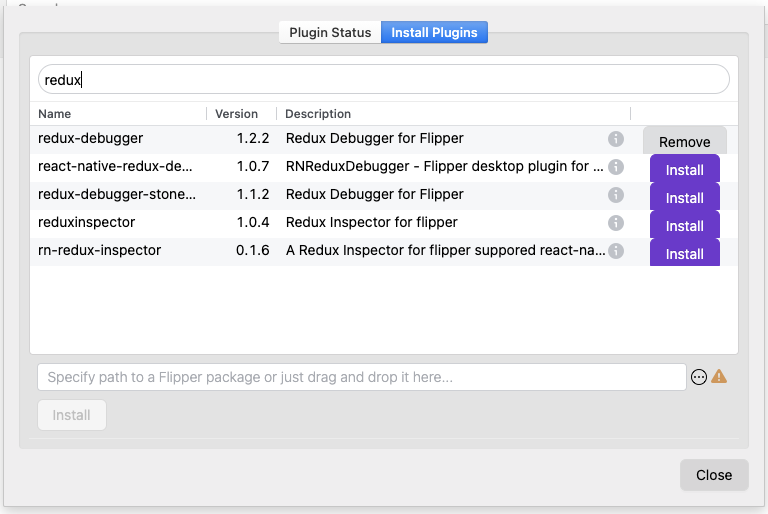Install the rn-redux-inspector plugin
Screen dimensions: 768x514
point(685,254)
